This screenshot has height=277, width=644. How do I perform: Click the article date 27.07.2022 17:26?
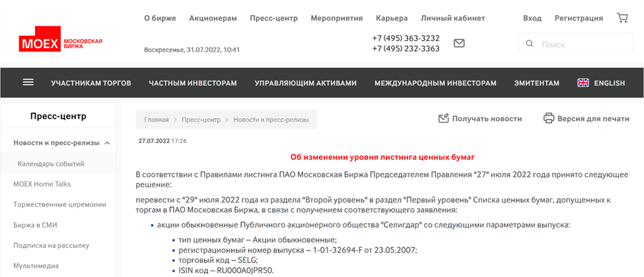pyautogui.click(x=162, y=140)
